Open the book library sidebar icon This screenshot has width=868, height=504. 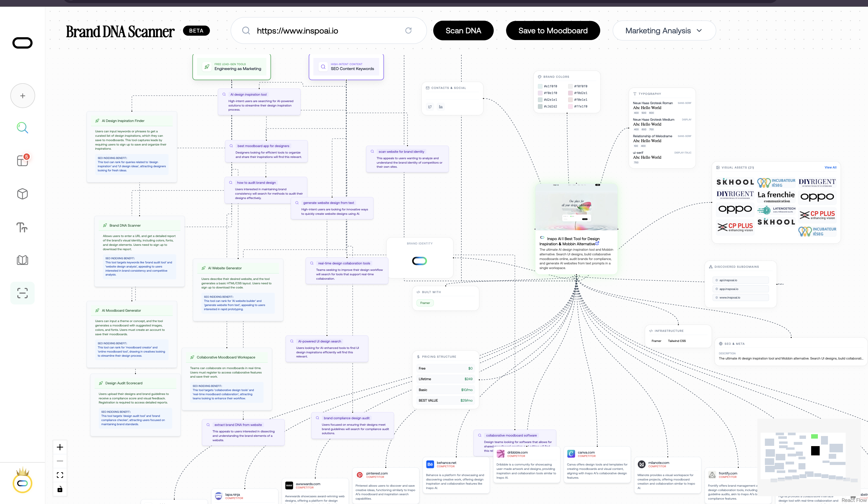22,260
